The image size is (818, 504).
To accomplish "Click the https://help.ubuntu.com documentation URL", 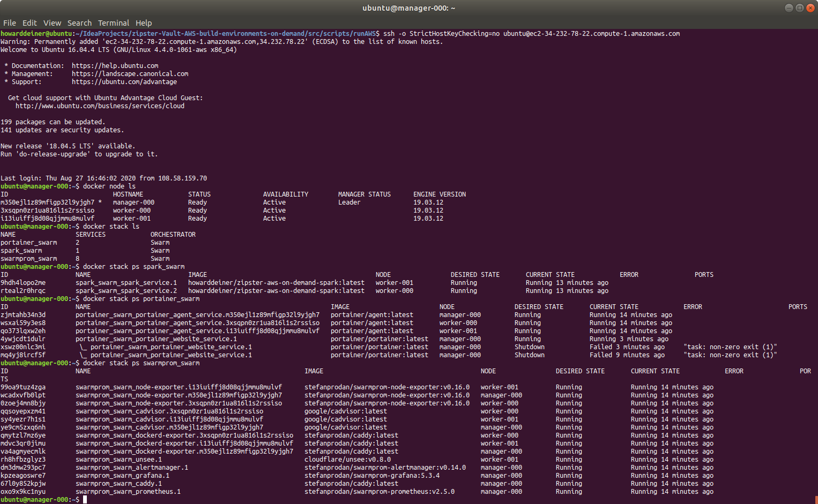I will point(115,66).
